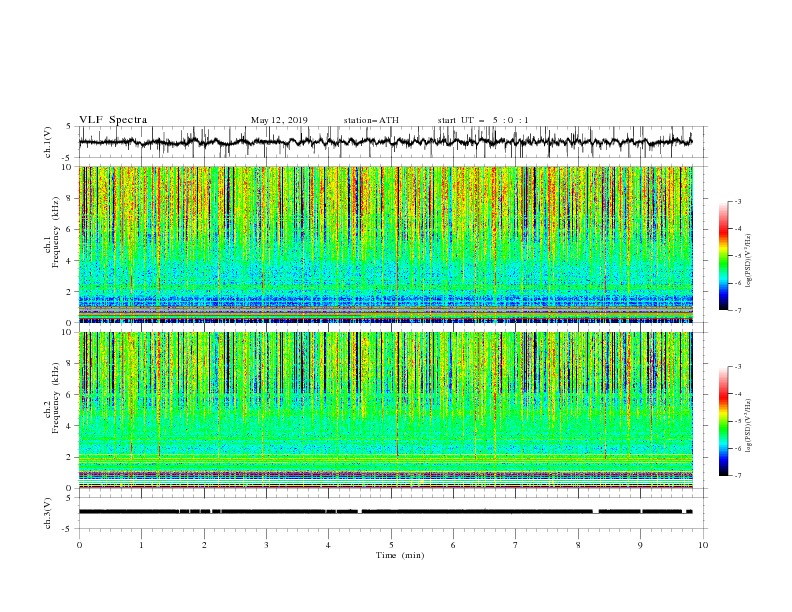Click the ch.2 frequency axis "4" tick label
The image size is (792, 612).
pyautogui.click(x=70, y=426)
